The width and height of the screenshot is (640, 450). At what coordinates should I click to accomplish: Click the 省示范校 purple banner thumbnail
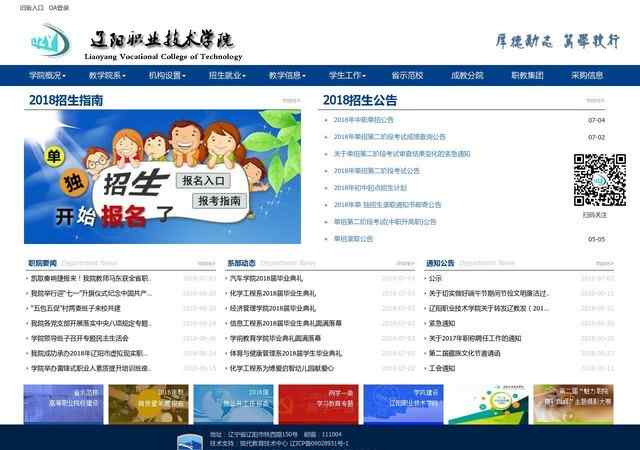point(64,404)
